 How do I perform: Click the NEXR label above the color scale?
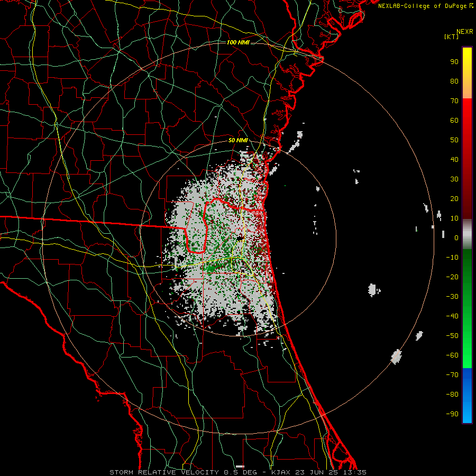click(465, 32)
